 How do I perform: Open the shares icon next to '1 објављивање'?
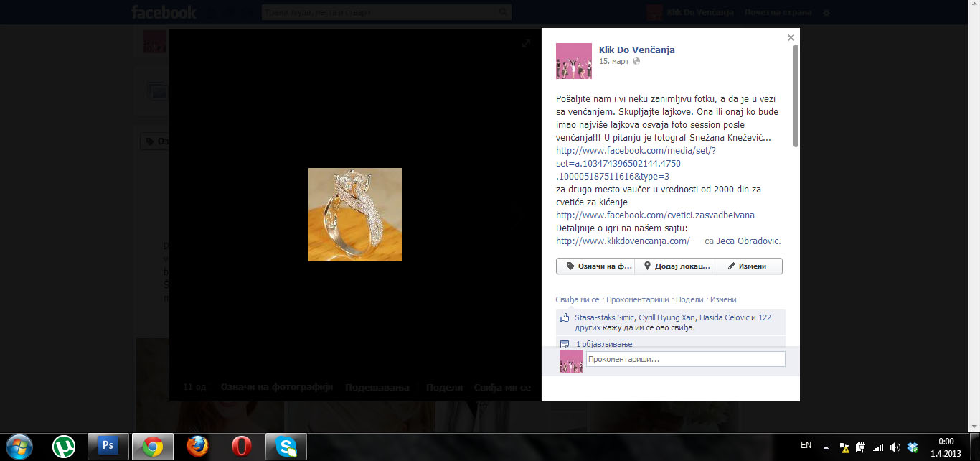click(564, 344)
